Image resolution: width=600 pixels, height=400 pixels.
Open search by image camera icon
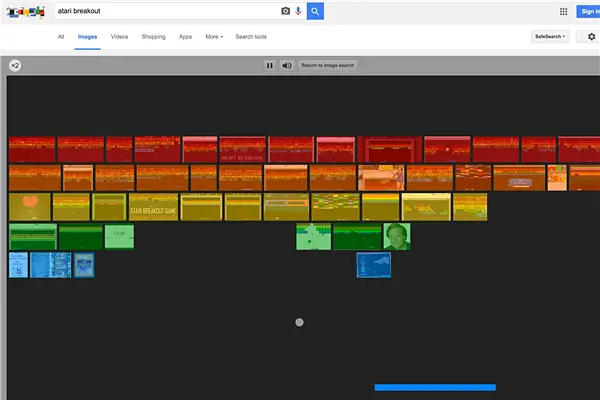[285, 11]
